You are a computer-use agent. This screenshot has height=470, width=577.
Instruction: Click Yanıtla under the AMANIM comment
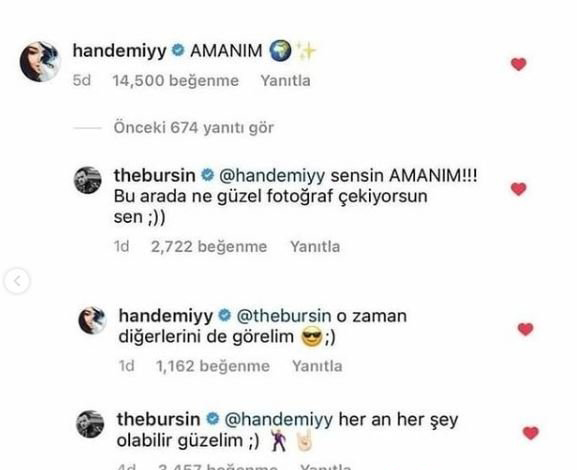point(285,81)
